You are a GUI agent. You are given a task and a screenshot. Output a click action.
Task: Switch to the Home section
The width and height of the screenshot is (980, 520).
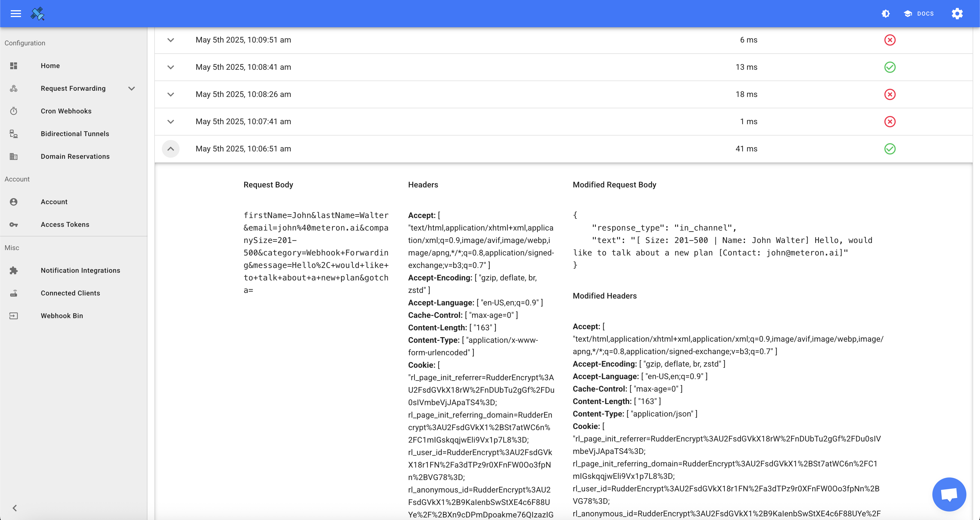(x=50, y=65)
